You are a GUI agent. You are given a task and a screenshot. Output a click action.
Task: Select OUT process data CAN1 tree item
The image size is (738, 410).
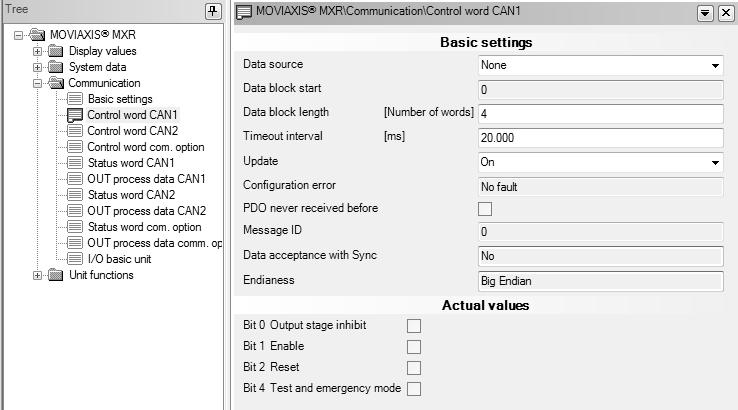146,179
